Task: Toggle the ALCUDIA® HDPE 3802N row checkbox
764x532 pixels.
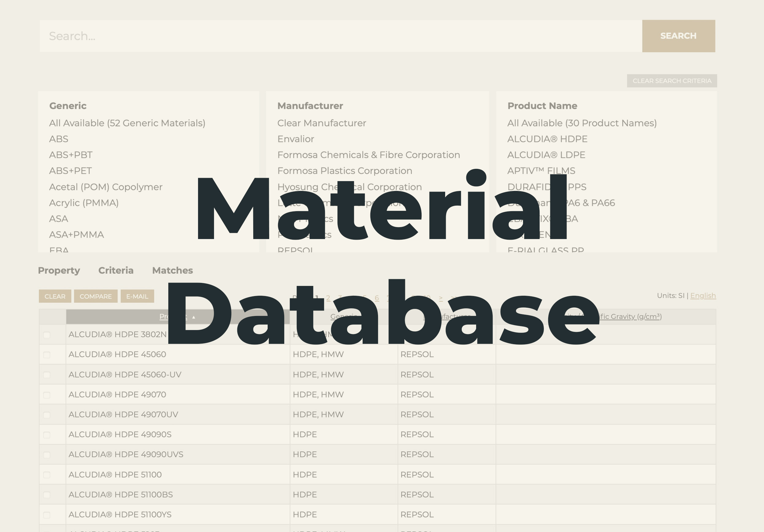Action: (x=47, y=335)
